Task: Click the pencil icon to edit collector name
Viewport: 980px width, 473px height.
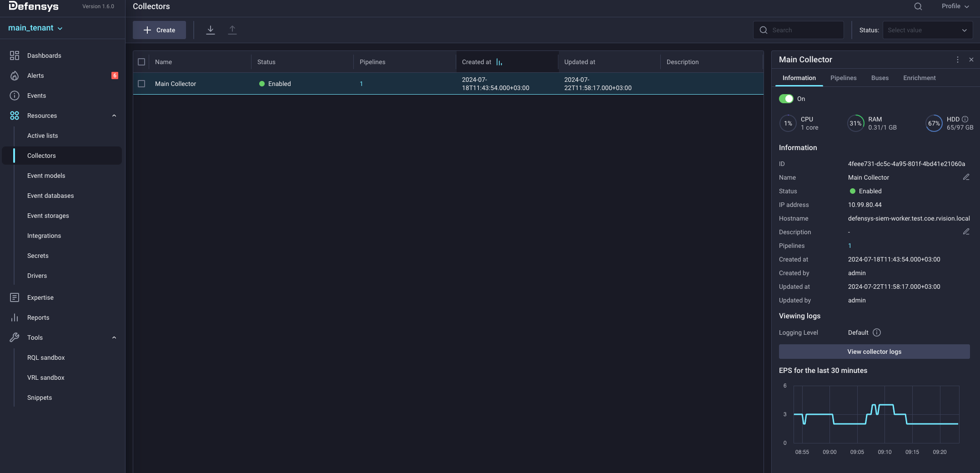Action: coord(966,177)
